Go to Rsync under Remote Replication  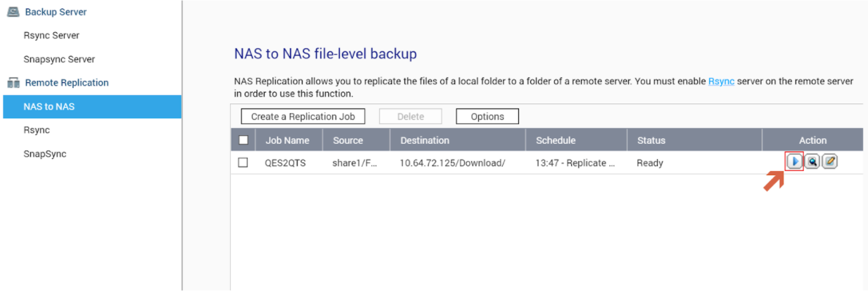coord(37,130)
